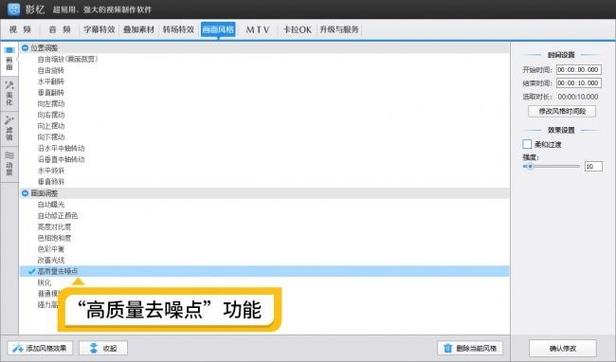Viewport: 616px width, 362px height.
Task: Open the MTV tab
Action: tap(258, 29)
